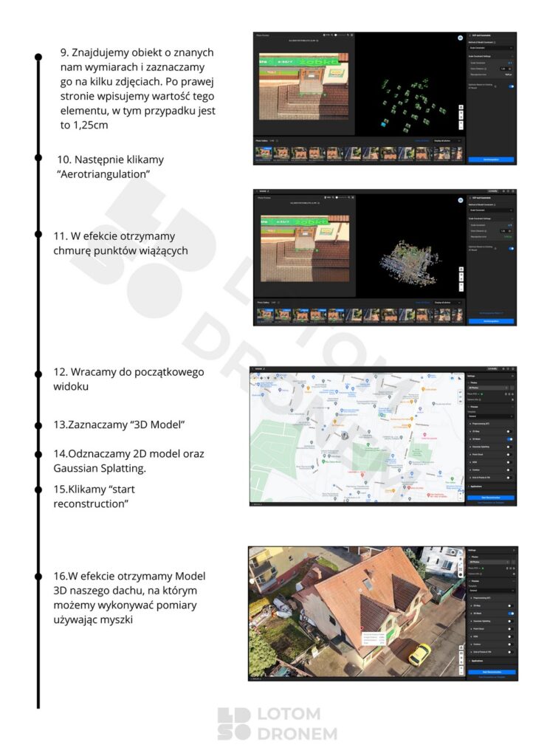
Task: Click the zoom-in icon on the map's bottom right
Action: click(x=460, y=494)
